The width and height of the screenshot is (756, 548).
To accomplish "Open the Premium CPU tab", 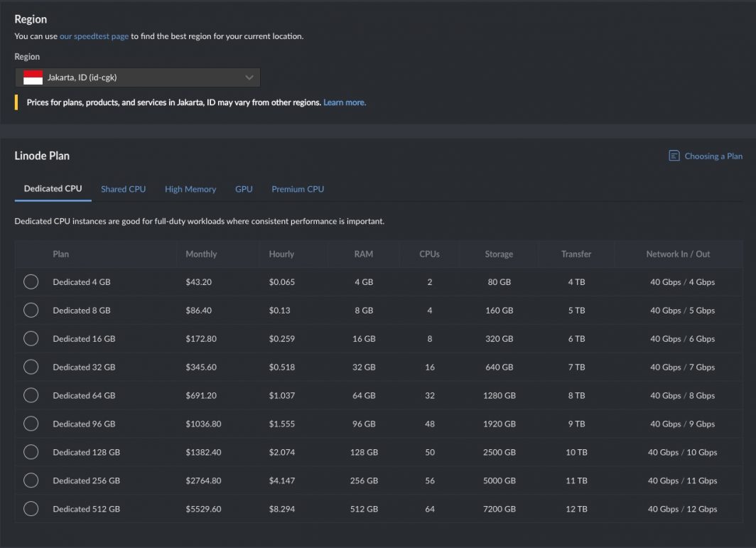I will tap(298, 189).
